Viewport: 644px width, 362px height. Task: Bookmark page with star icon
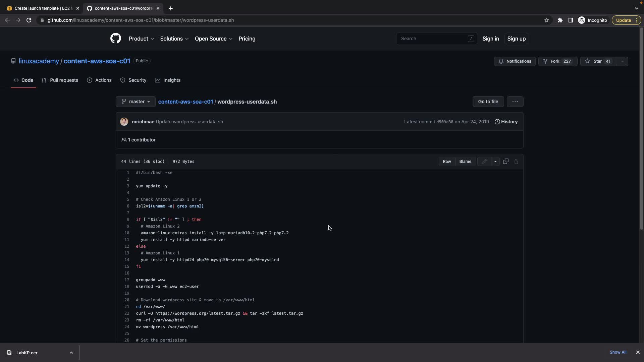[547, 20]
